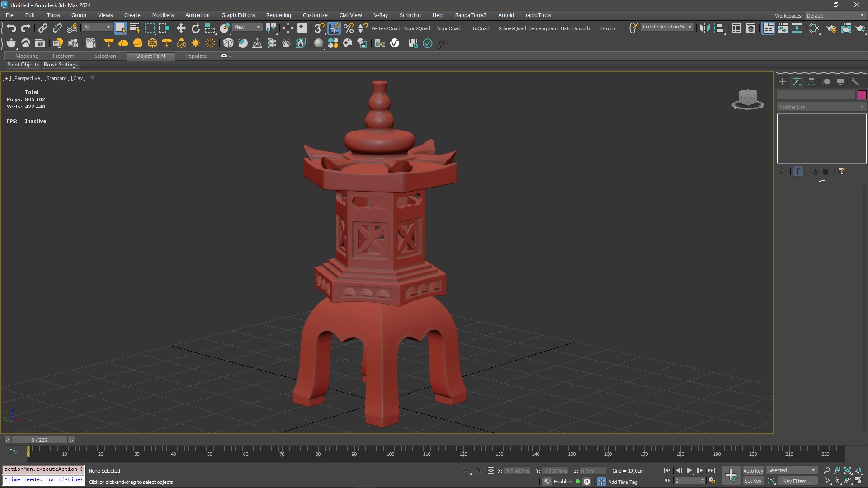Viewport: 868px width, 488px height.
Task: Open the All selection filter dropdown
Action: (97, 27)
